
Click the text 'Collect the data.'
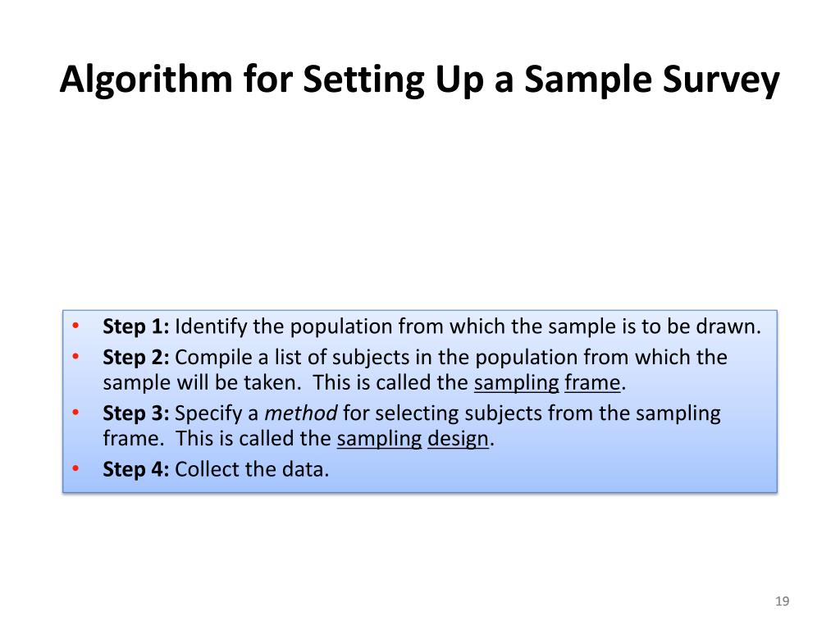[x=252, y=469]
